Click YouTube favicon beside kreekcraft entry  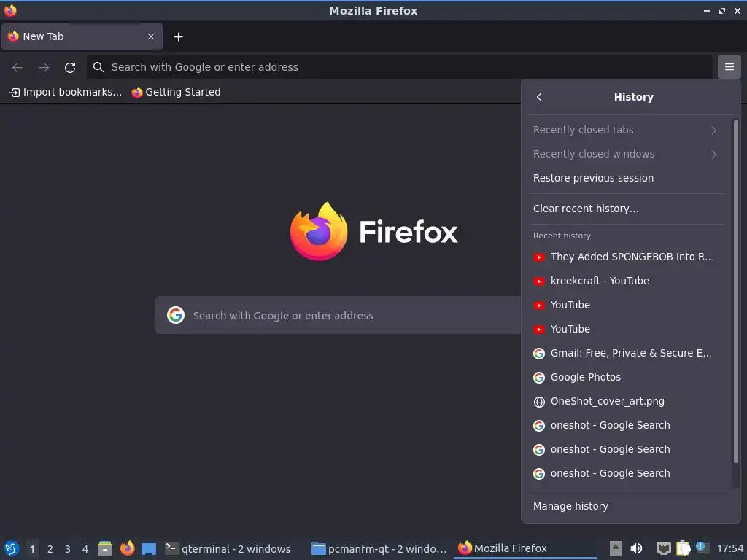[539, 281]
